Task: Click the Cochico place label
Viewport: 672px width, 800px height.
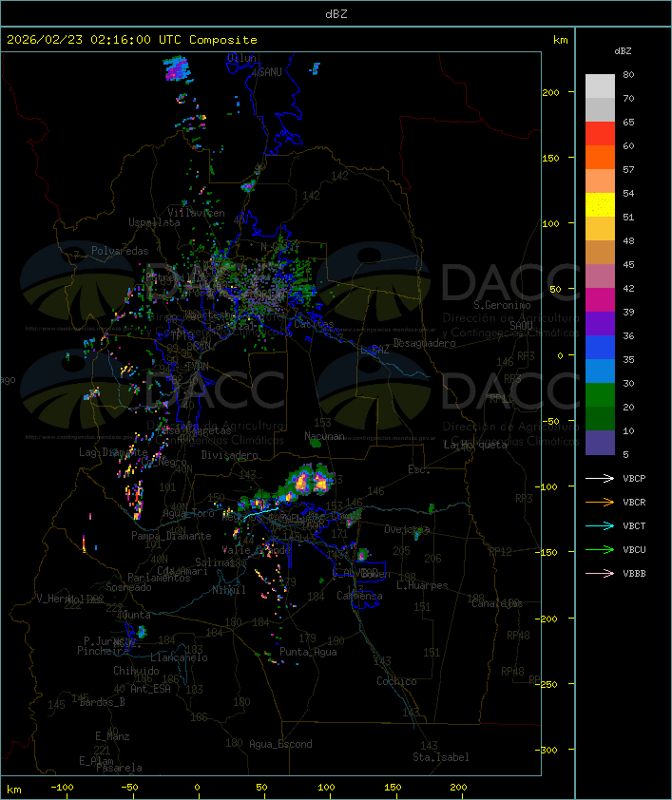Action: (396, 681)
